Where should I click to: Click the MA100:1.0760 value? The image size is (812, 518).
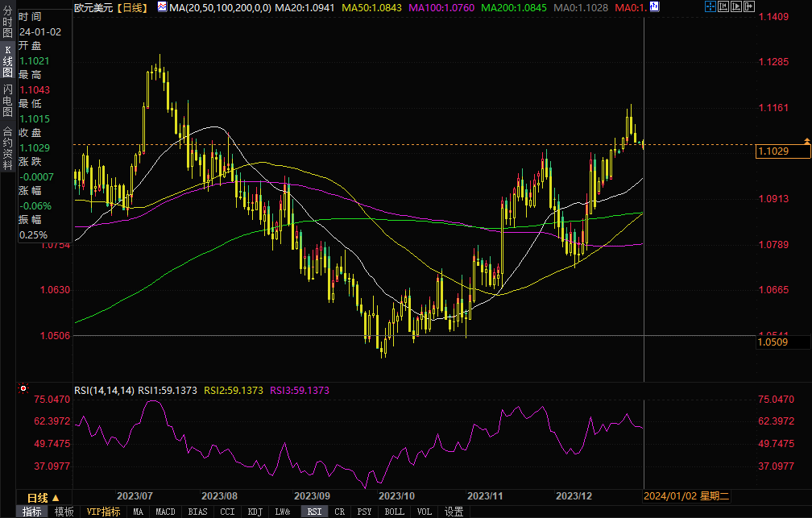tap(441, 7)
